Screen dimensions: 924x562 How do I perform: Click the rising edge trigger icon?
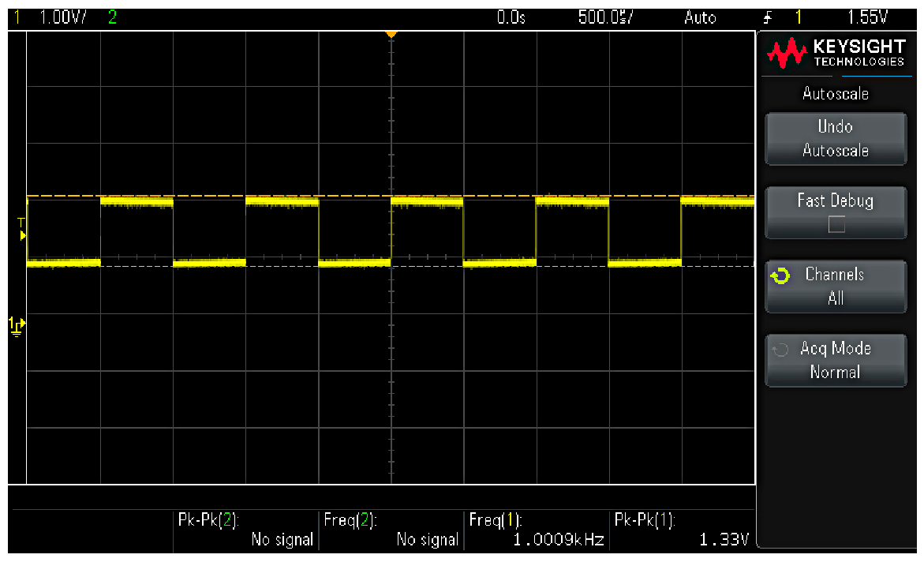(767, 17)
